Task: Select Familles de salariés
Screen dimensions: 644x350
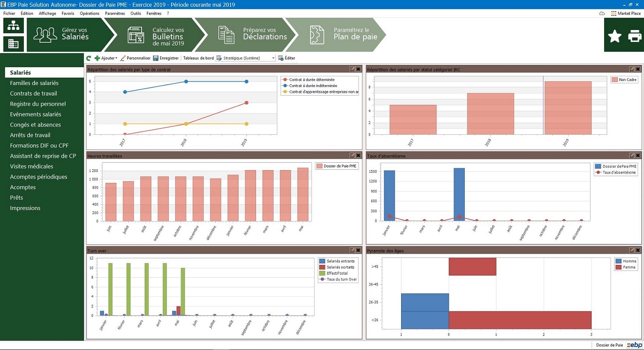Action: coord(34,83)
